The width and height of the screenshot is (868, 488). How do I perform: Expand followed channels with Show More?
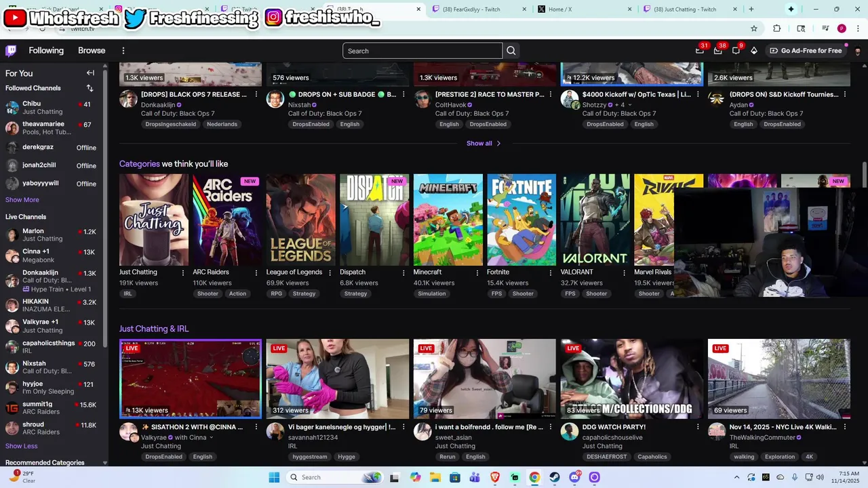[x=22, y=200]
